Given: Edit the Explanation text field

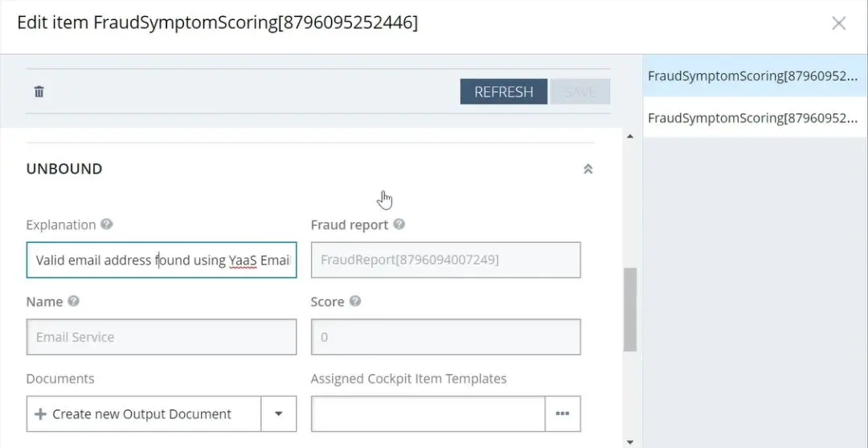Looking at the screenshot, I should coord(161,260).
